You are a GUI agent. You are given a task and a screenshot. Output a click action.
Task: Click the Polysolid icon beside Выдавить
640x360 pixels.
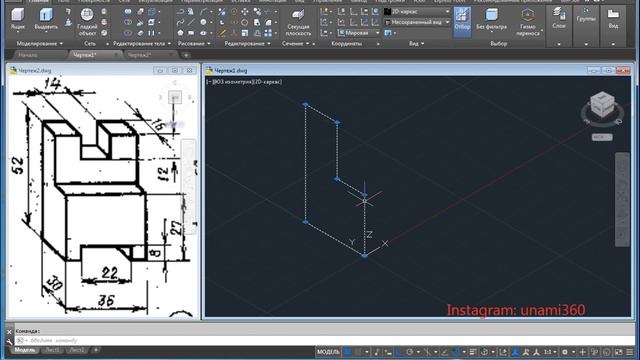(68, 12)
